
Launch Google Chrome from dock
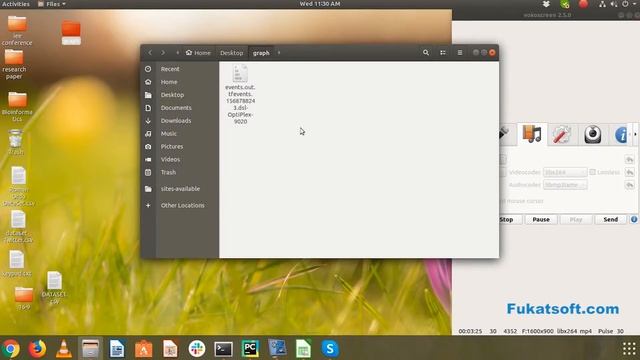11,349
